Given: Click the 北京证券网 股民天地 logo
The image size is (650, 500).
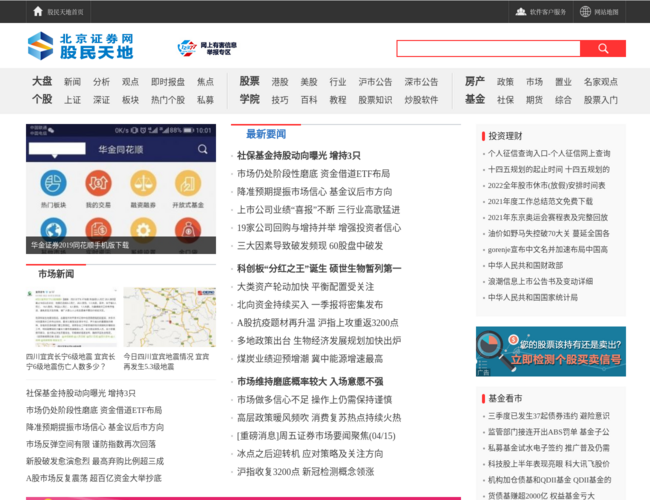Looking at the screenshot, I should (x=80, y=46).
